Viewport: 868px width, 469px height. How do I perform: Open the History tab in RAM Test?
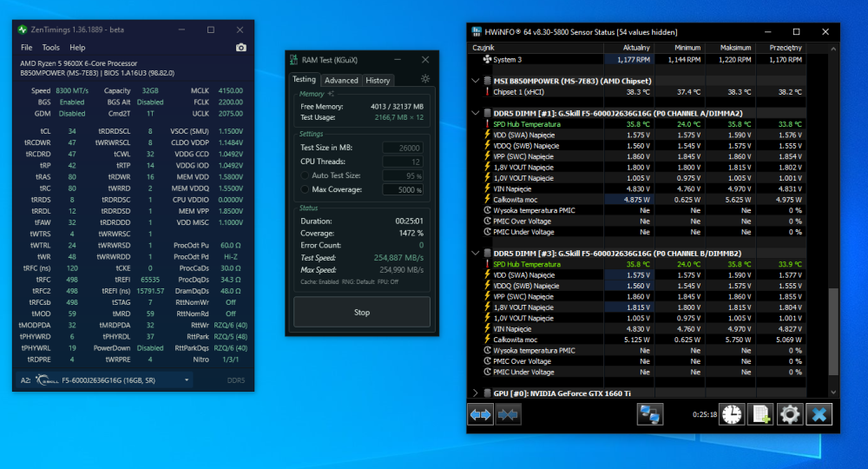click(378, 80)
